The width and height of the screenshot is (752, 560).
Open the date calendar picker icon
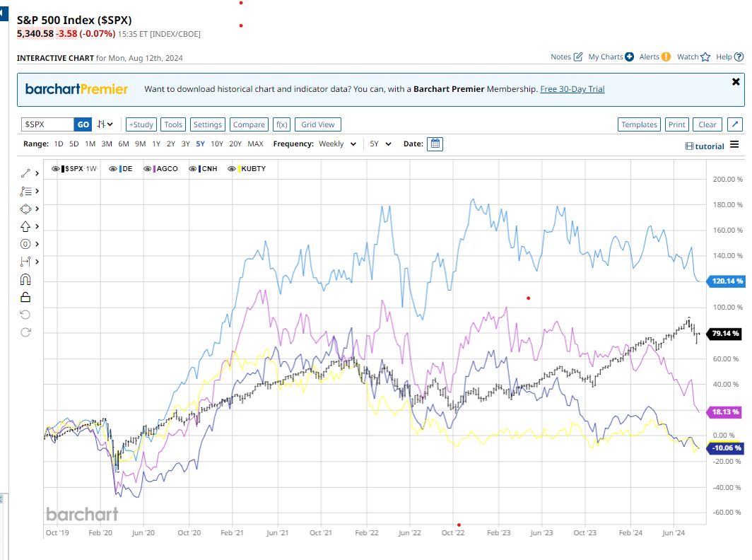(435, 144)
